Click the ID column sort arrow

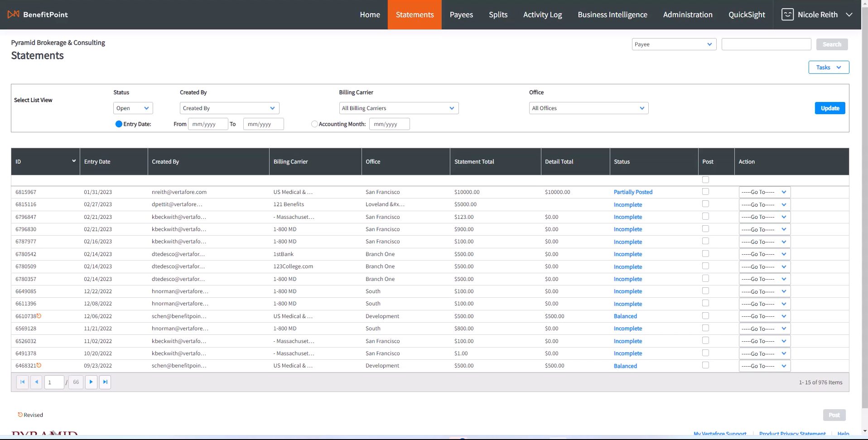pyautogui.click(x=74, y=161)
